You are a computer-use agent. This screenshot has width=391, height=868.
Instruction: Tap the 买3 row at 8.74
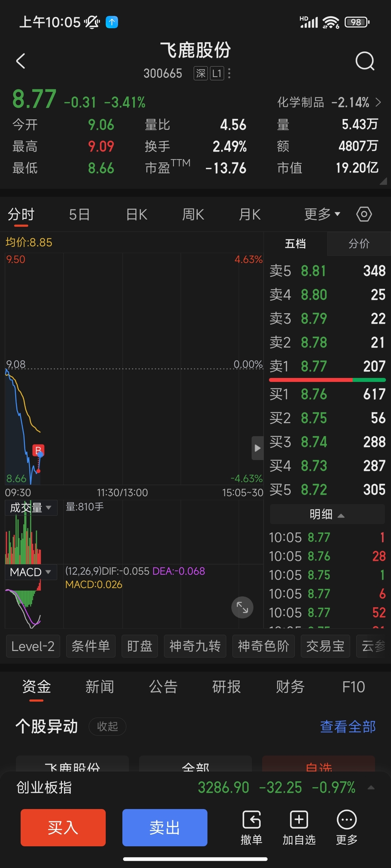(327, 442)
